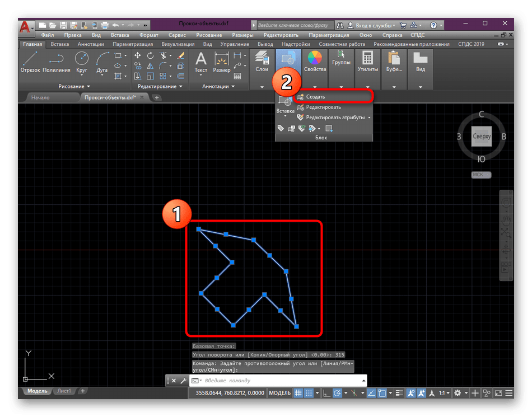Switch to the Визуализация ribbon tab
The width and height of the screenshot is (532, 417).
pyautogui.click(x=178, y=44)
